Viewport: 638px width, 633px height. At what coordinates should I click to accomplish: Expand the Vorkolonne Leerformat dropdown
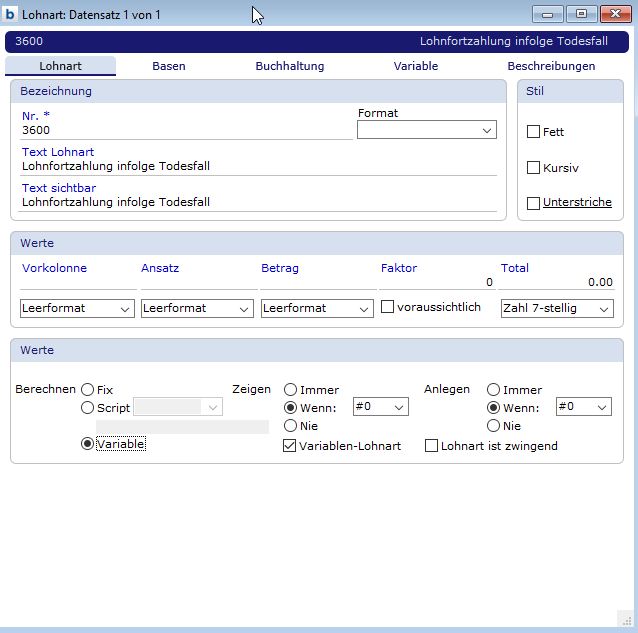pos(77,309)
